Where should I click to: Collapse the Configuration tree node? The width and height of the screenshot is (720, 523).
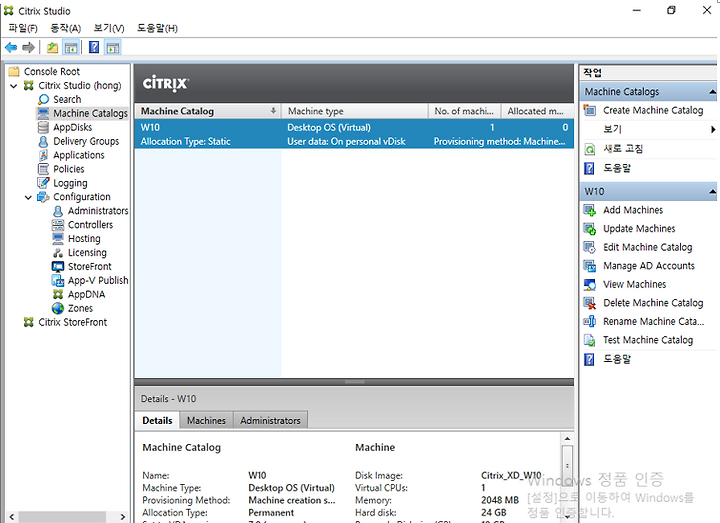28,197
